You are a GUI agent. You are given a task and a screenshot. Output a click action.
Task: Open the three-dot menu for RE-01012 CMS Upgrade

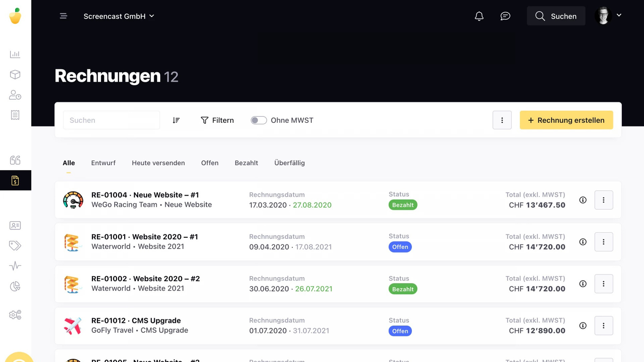[604, 326]
